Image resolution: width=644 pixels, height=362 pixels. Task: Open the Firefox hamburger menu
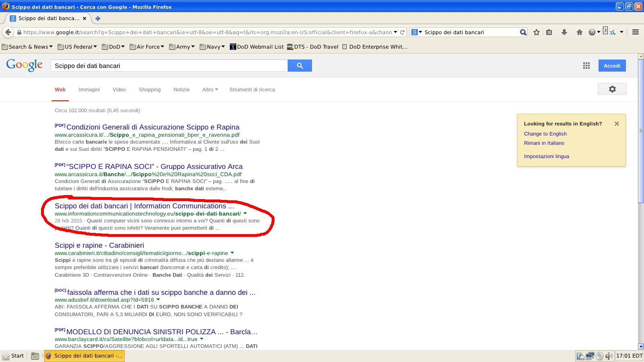tap(636, 32)
